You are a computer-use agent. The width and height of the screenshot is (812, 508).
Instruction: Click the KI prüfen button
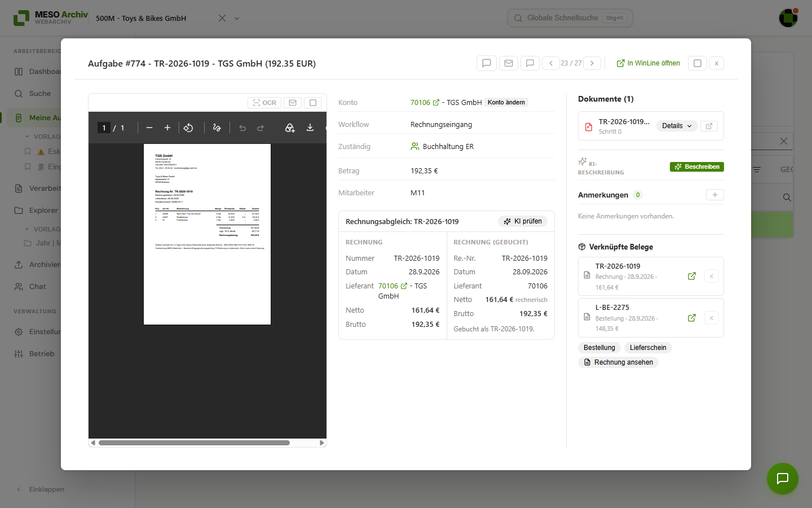point(523,221)
